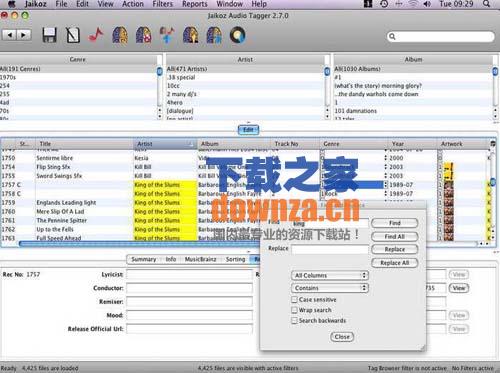Image resolution: width=500 pixels, height=373 pixels.
Task: Click the first pharaoh head icon
Action: [x=191, y=35]
